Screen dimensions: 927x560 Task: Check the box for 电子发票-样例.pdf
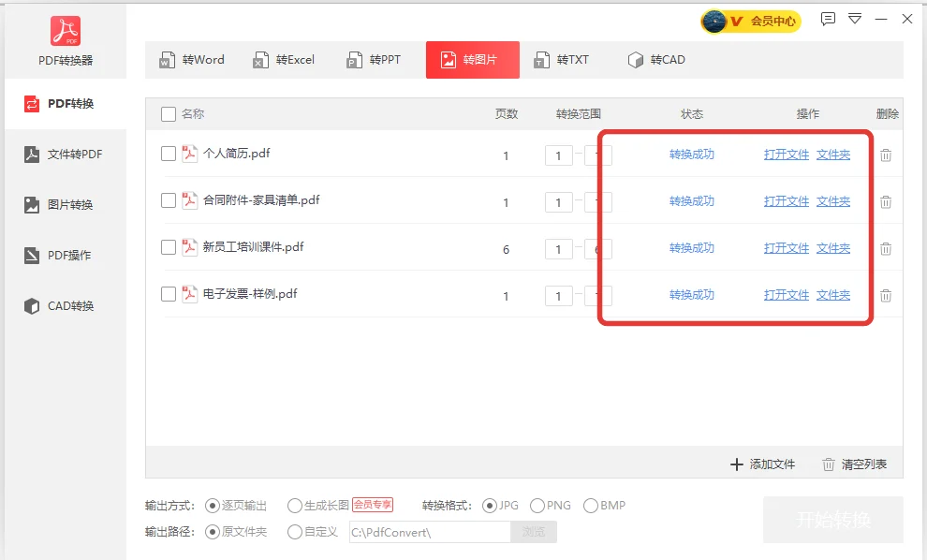coord(169,294)
